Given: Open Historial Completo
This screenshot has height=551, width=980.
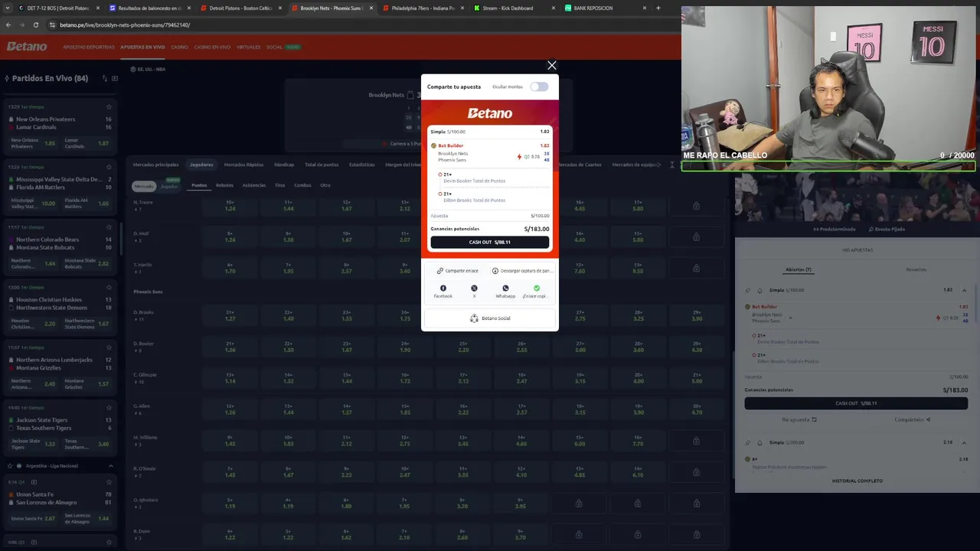Looking at the screenshot, I should (x=857, y=481).
